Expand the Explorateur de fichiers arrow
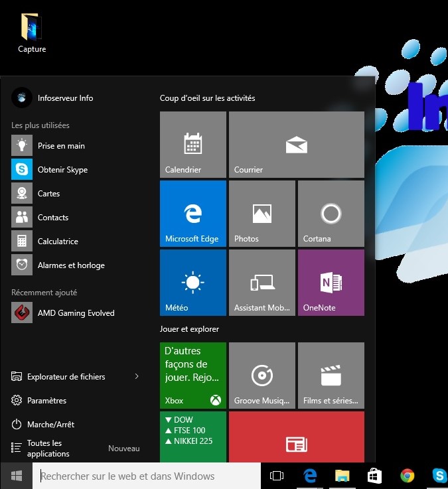The height and width of the screenshot is (489, 448). tap(137, 376)
